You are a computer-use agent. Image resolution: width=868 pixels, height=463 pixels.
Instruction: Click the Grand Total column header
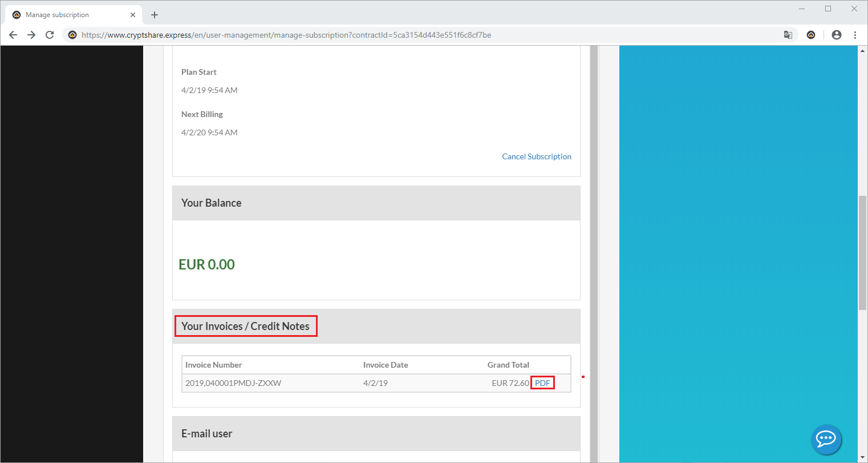(x=508, y=365)
